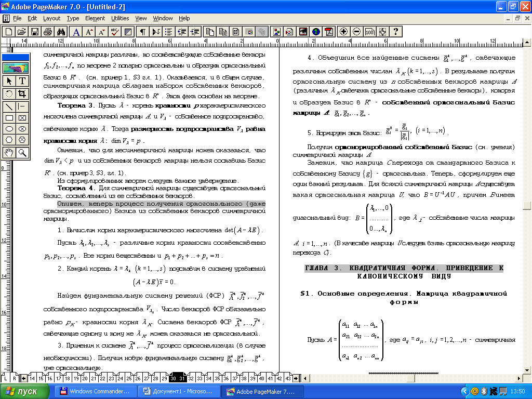Open the Element menu
This screenshot has height=399, width=532.
tap(95, 18)
